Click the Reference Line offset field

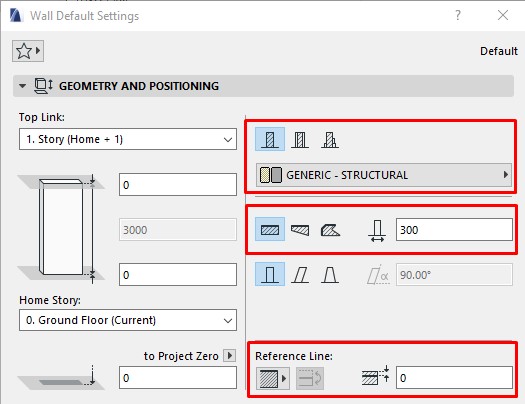click(454, 378)
